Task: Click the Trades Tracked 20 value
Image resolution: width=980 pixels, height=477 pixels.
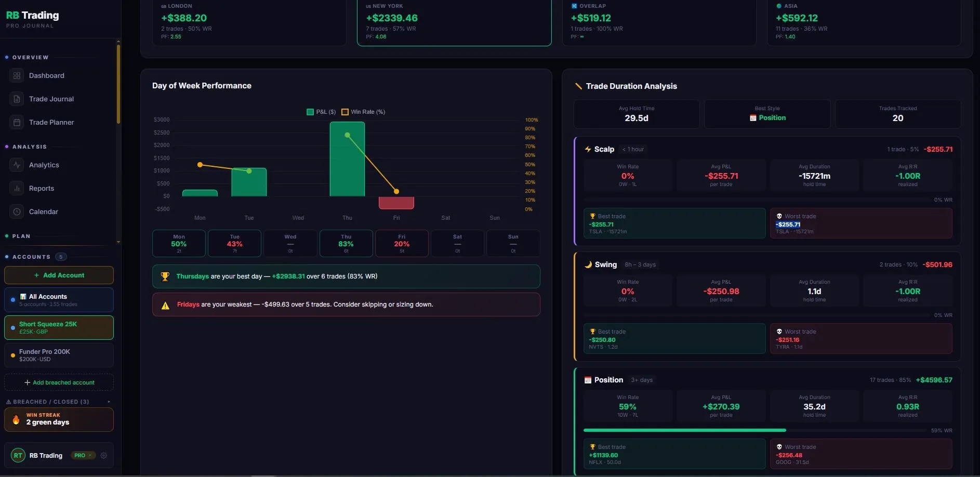Action: pos(898,118)
